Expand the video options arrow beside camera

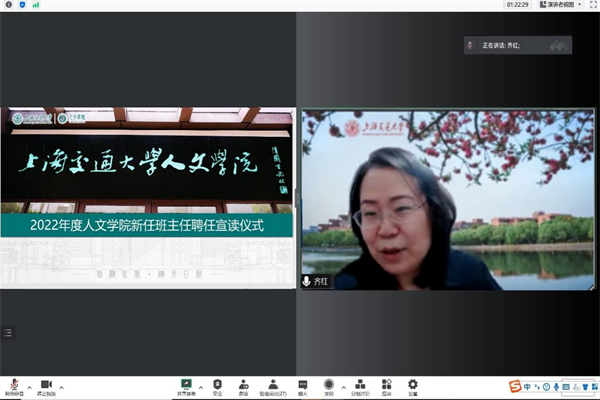(61, 387)
